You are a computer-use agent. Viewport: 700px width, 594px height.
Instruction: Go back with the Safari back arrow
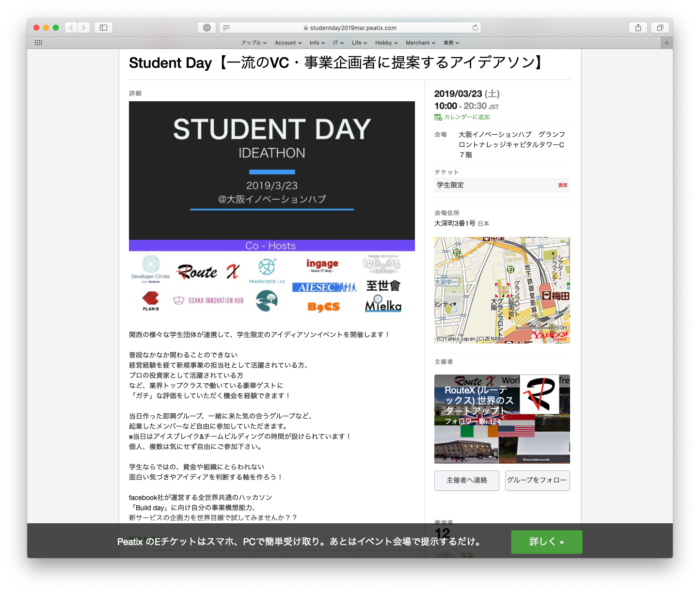pyautogui.click(x=71, y=28)
